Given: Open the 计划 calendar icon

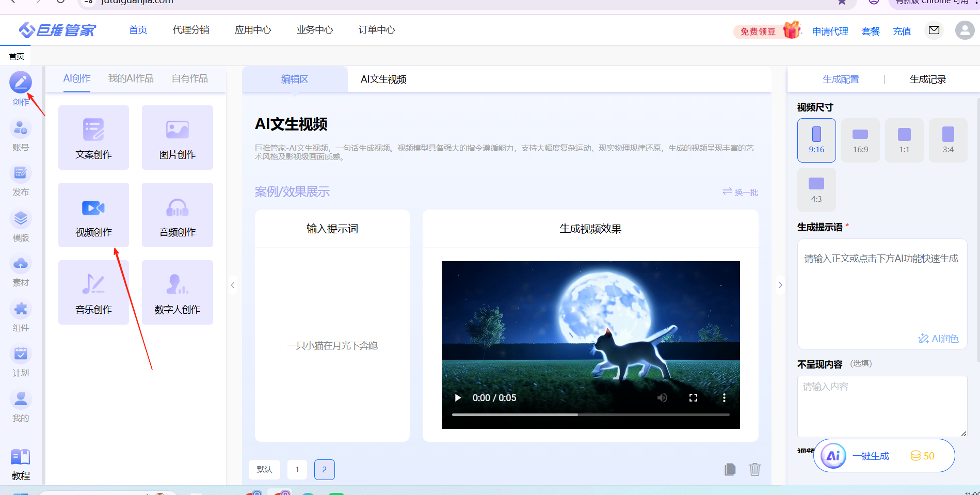Looking at the screenshot, I should pos(21,354).
